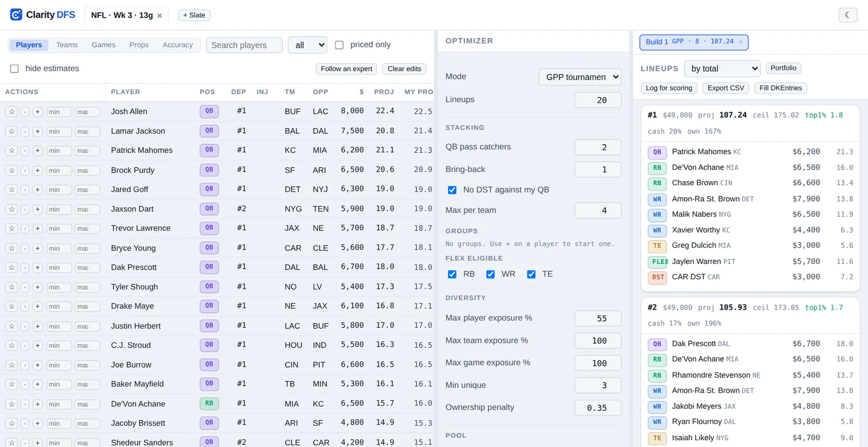This screenshot has height=447, width=868.
Task: Click the dot icon on Jared Goff's row
Action: [24, 189]
